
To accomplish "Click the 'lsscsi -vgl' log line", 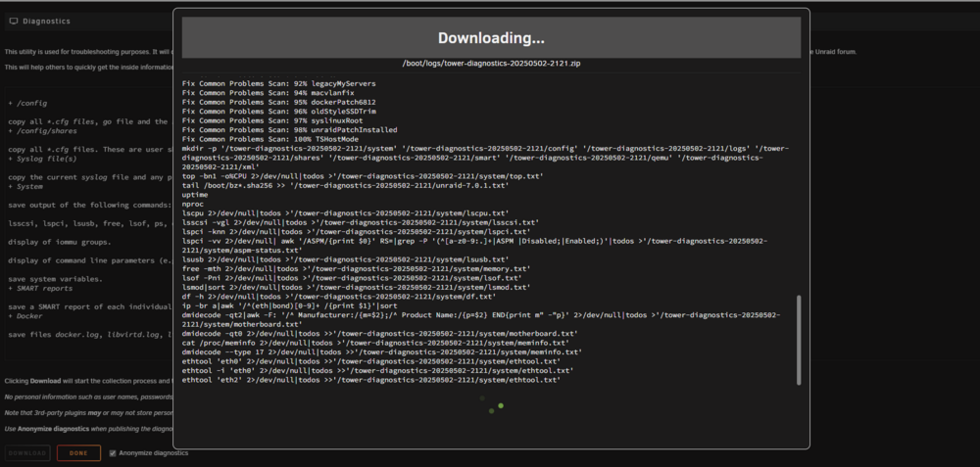I will 361,222.
